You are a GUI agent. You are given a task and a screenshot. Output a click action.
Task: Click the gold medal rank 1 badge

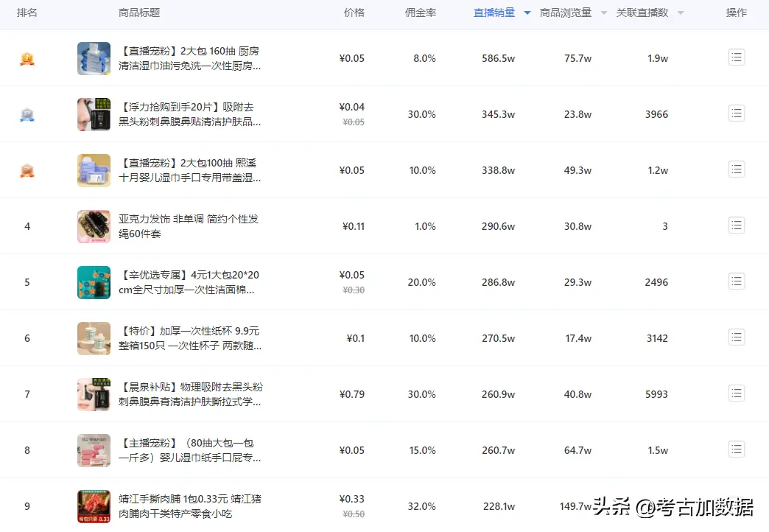(x=27, y=58)
